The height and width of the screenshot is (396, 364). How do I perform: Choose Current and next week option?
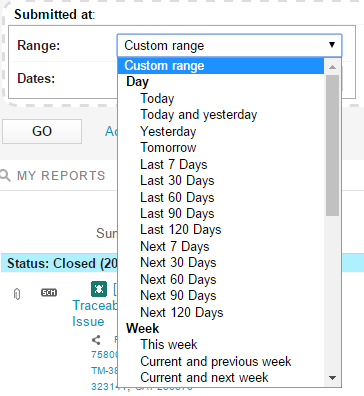pyautogui.click(x=204, y=377)
